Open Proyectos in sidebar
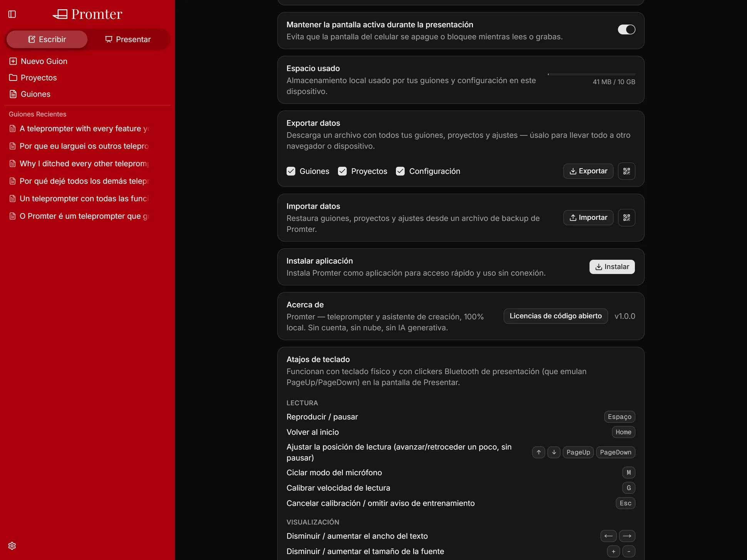 [33, 78]
